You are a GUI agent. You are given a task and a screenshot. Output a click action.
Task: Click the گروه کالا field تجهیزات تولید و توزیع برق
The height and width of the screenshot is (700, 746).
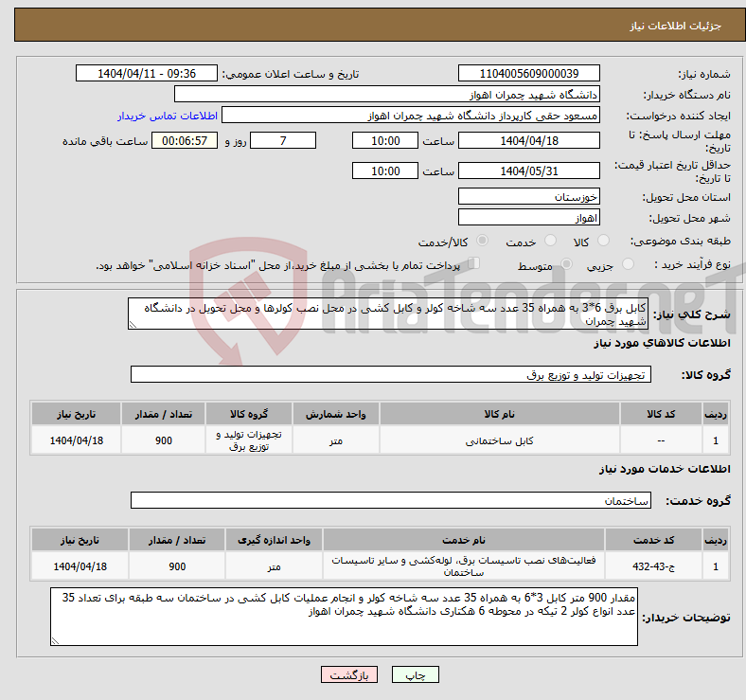pyautogui.click(x=391, y=374)
